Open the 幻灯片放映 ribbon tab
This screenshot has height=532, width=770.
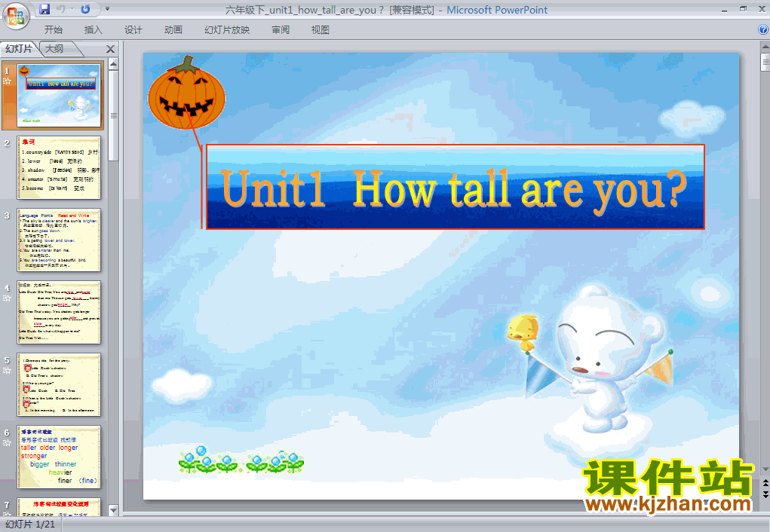point(227,30)
